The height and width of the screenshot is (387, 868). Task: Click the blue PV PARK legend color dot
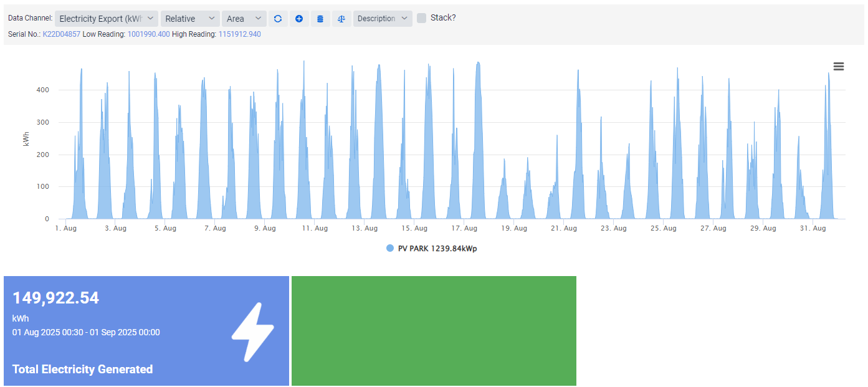coord(390,248)
